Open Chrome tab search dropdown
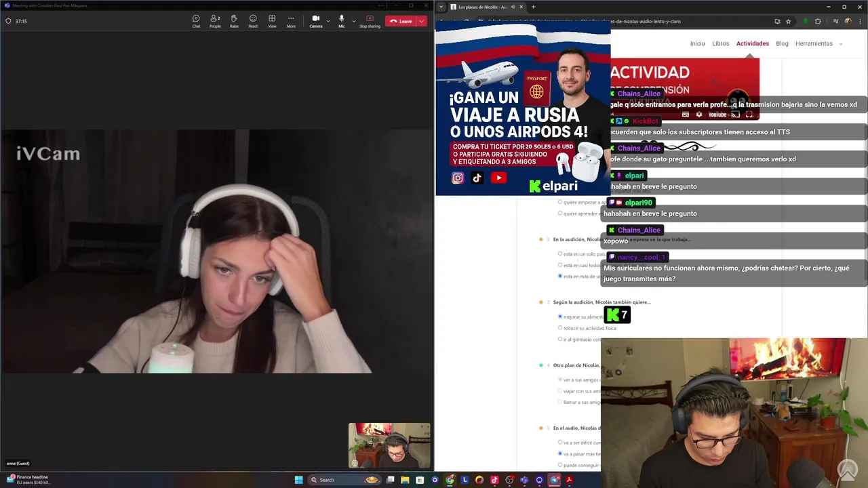Image resolution: width=868 pixels, height=488 pixels. coord(441,7)
